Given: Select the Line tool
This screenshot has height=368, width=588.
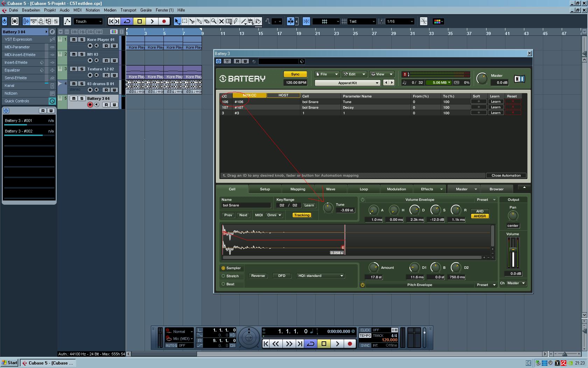Looking at the screenshot, I should click(243, 21).
